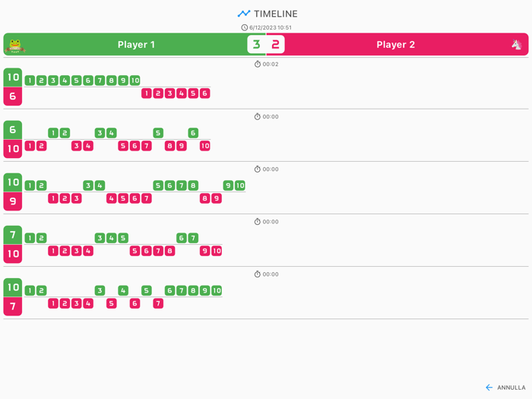Click the first game's stopwatch icon showing 00:02

pos(258,65)
